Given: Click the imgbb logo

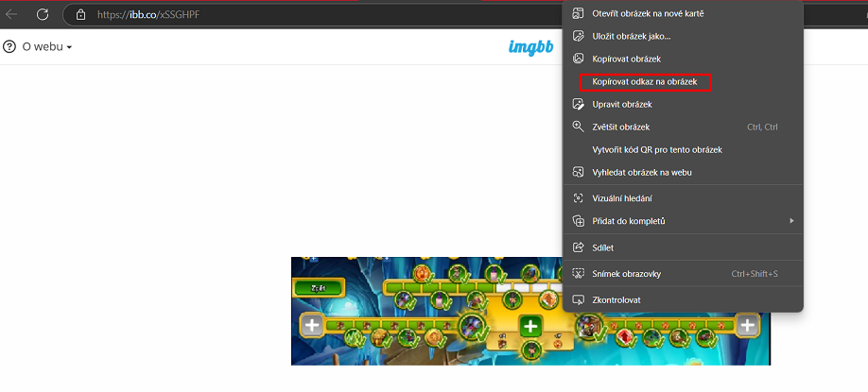Looking at the screenshot, I should 530,47.
